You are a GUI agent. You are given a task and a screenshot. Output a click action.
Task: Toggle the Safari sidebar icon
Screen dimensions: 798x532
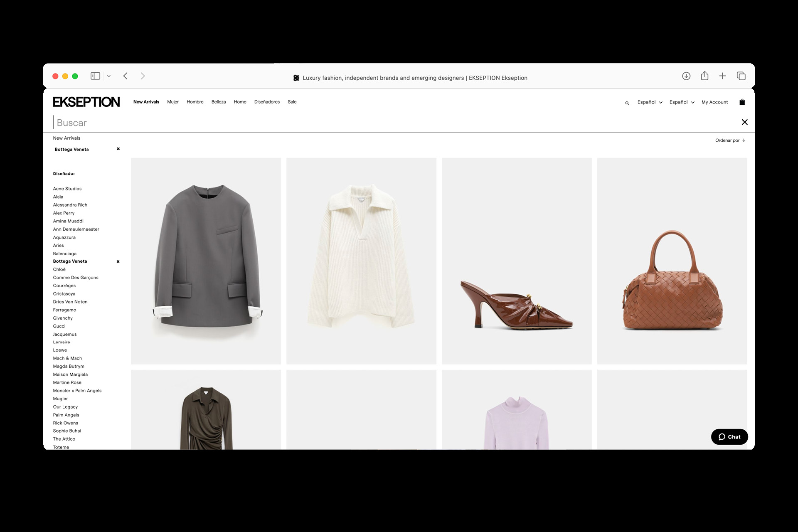(95, 76)
